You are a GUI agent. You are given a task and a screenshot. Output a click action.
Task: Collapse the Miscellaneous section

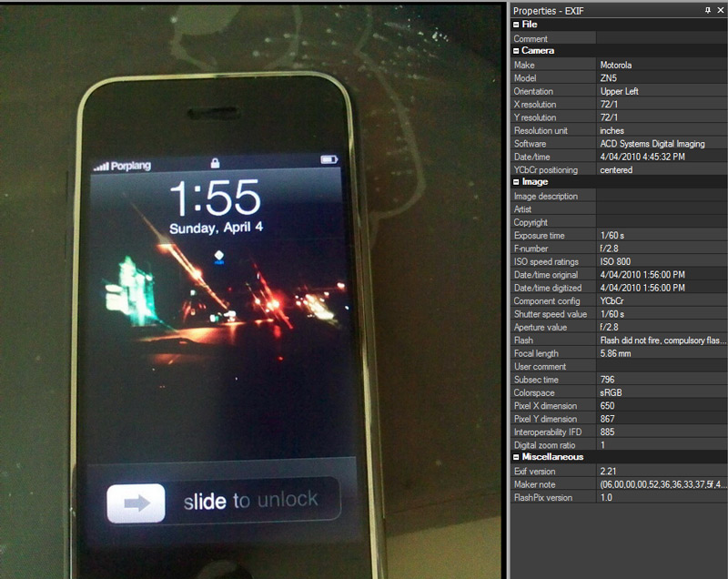tap(516, 457)
